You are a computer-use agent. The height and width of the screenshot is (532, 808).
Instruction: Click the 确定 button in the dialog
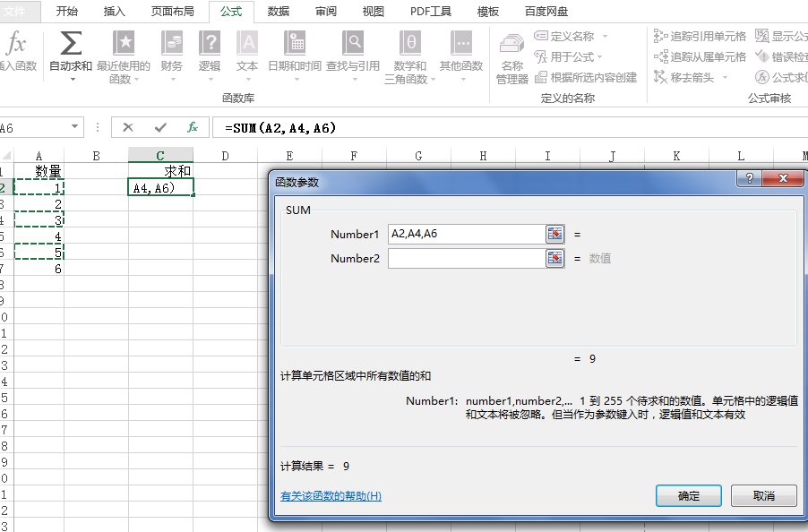[689, 496]
